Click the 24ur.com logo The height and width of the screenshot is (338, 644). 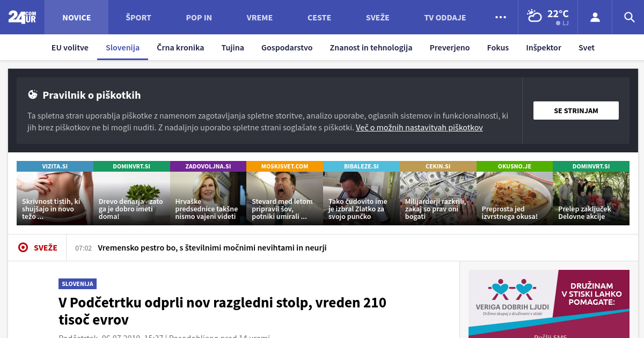coord(22,17)
